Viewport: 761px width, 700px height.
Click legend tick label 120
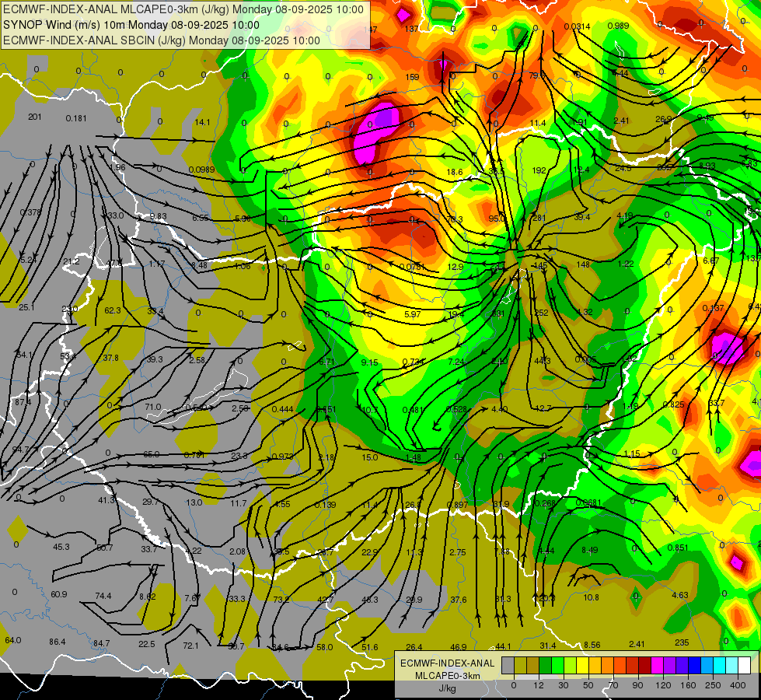tap(663, 685)
